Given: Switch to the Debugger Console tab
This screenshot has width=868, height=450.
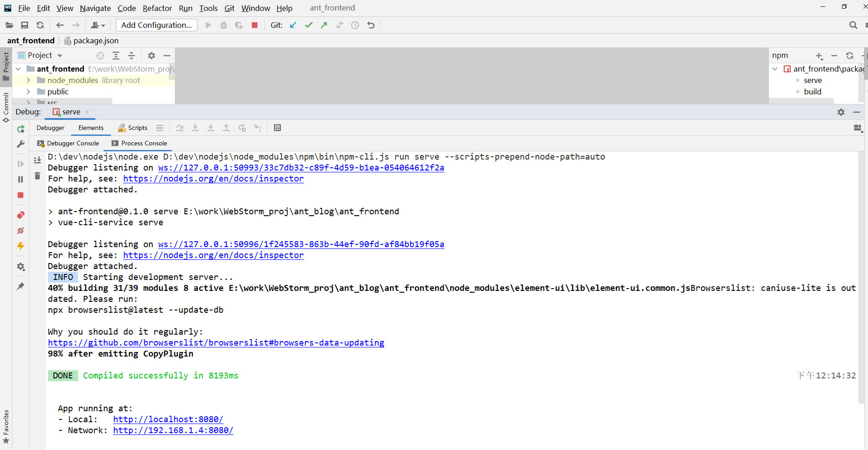Looking at the screenshot, I should (68, 143).
